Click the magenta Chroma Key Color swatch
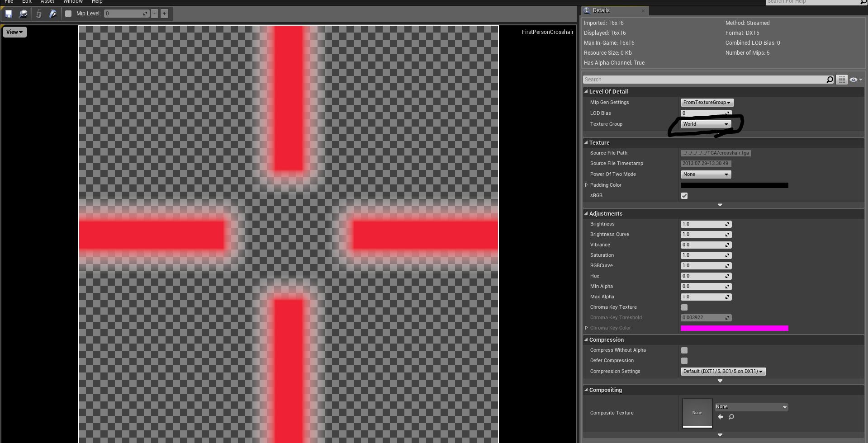This screenshot has width=868, height=443. (735, 328)
